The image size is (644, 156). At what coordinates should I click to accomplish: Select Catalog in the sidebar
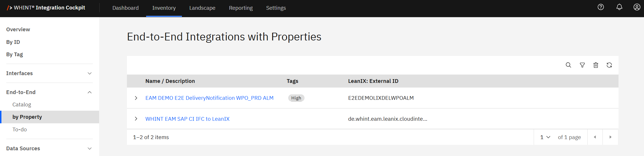tap(22, 105)
